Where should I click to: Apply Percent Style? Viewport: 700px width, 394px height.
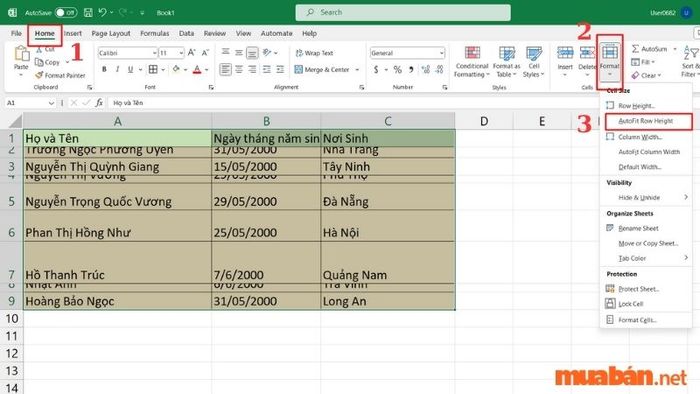click(397, 70)
